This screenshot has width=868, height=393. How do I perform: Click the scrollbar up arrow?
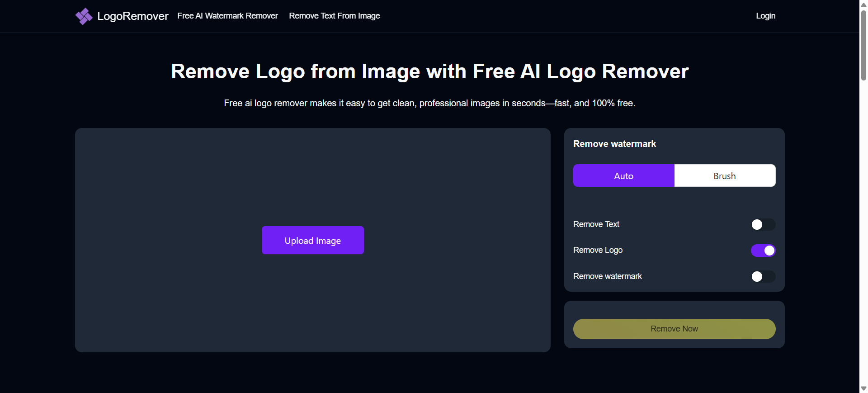click(863, 5)
